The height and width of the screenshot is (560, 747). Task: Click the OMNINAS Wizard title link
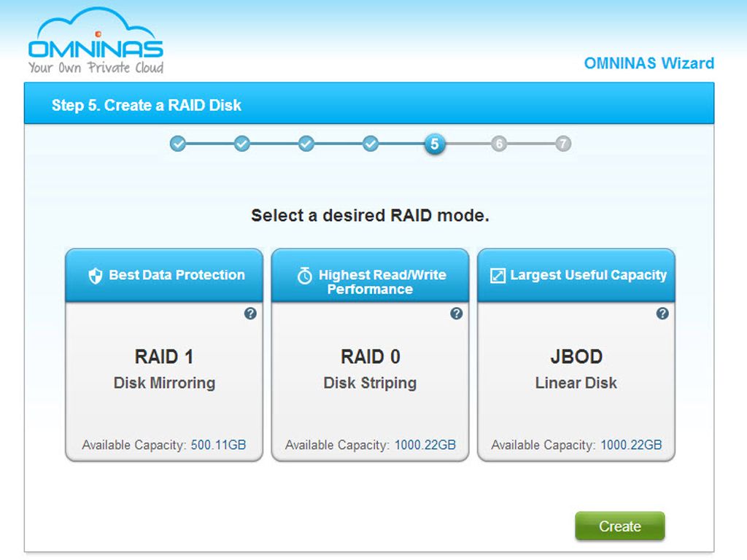point(649,63)
